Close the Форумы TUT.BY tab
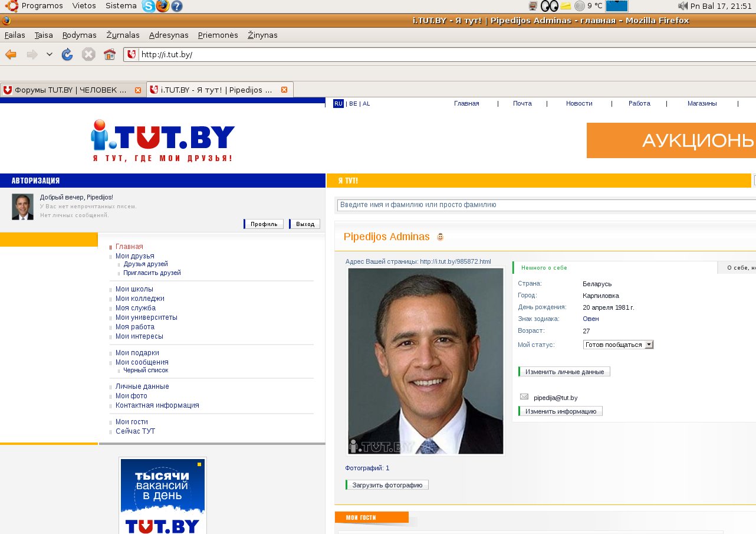Image resolution: width=756 pixels, height=534 pixels. (x=138, y=90)
